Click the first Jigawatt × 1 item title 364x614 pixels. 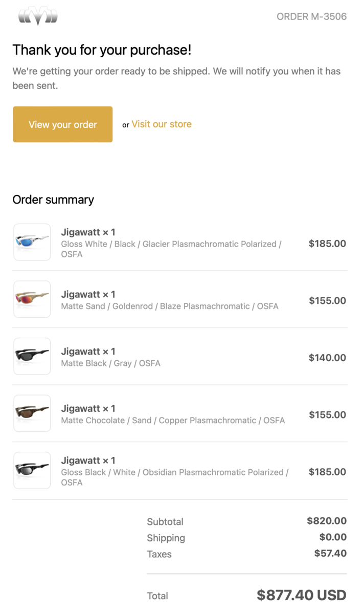point(88,232)
